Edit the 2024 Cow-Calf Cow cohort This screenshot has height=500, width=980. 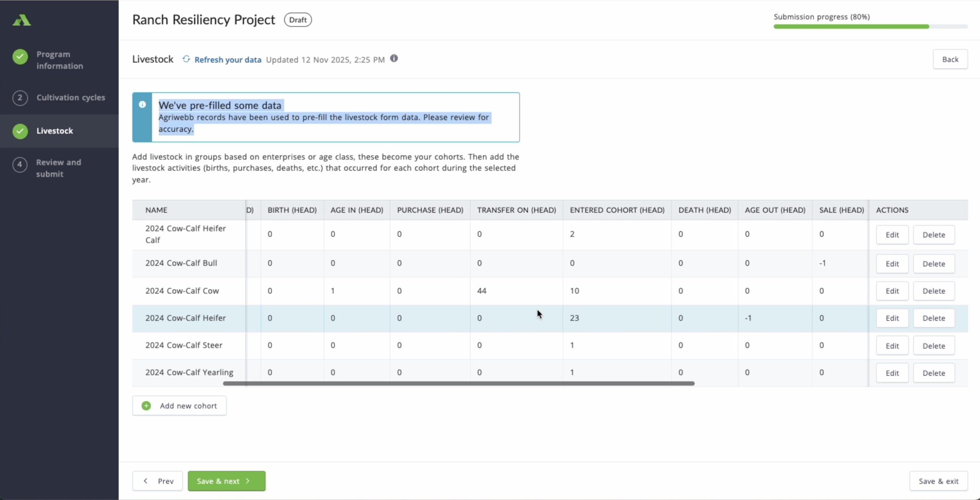892,291
